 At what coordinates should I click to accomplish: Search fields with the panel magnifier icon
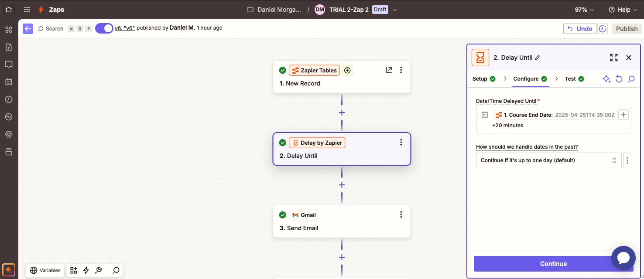pos(631,79)
